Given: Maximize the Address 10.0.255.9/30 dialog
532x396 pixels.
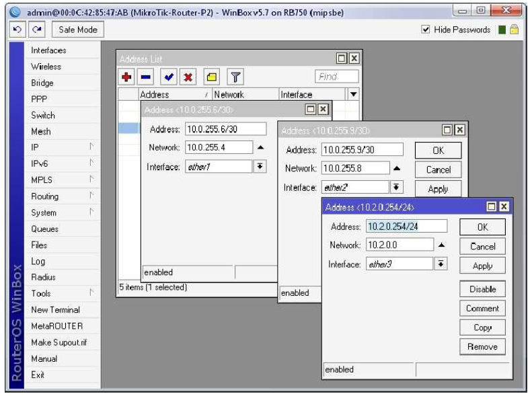Looking at the screenshot, I should point(447,130).
